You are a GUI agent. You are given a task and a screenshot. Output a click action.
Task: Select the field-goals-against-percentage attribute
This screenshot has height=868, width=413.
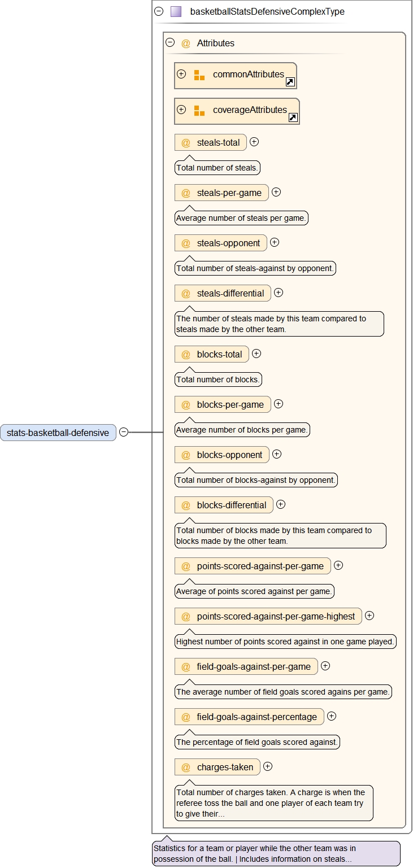point(257,717)
